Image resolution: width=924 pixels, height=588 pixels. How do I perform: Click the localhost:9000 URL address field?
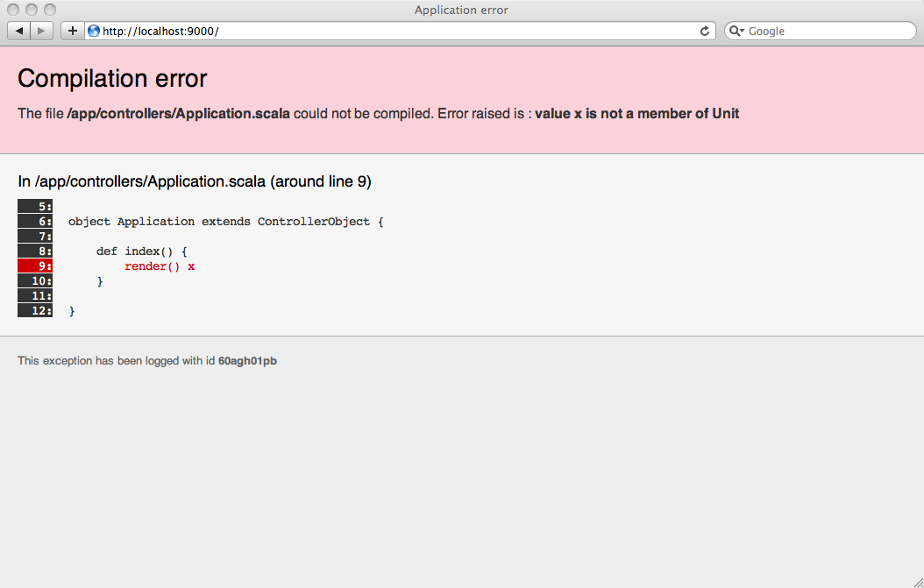click(x=394, y=32)
